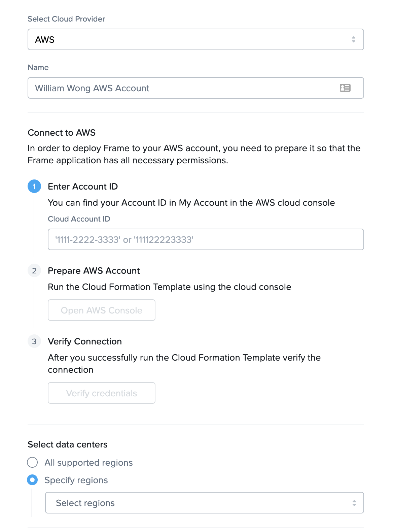Click the chevron arrows in the cloud provider selector

[353, 39]
